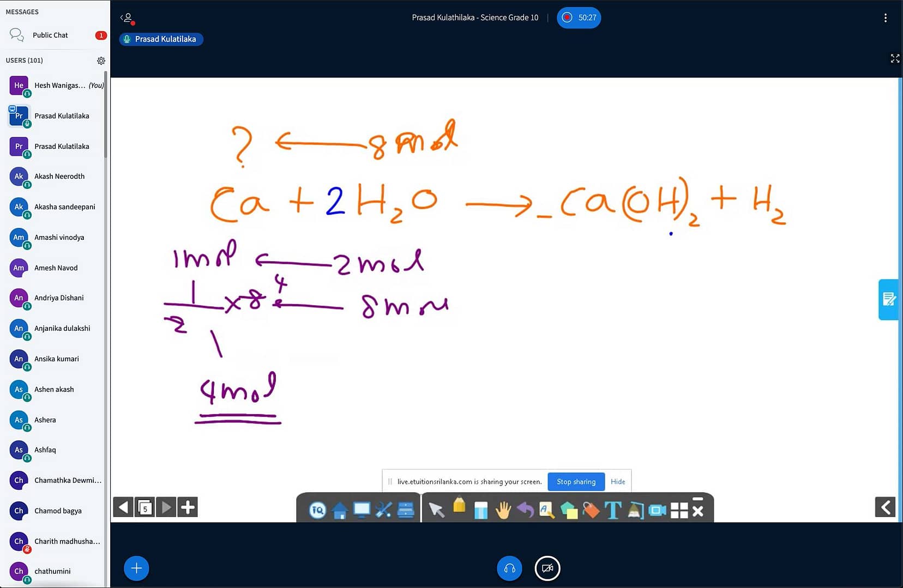Toggle fullscreen for the presentation
This screenshot has height=588, width=903.
pyautogui.click(x=895, y=58)
